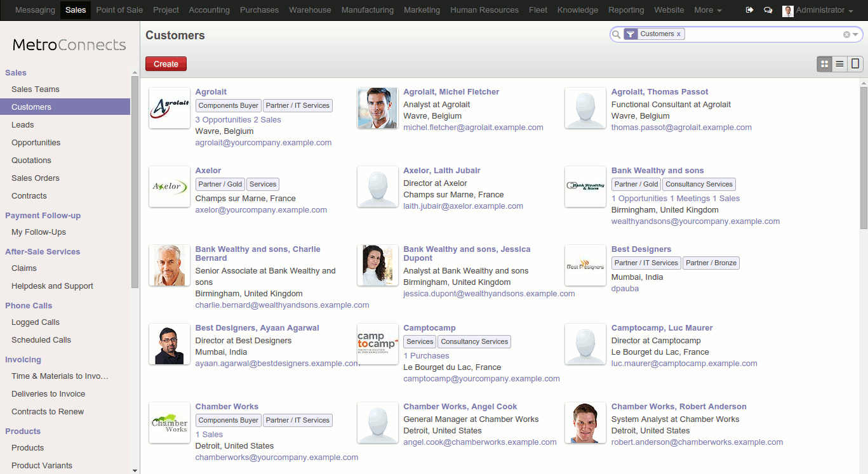
Task: Click the filter funnel icon in search
Action: (630, 34)
